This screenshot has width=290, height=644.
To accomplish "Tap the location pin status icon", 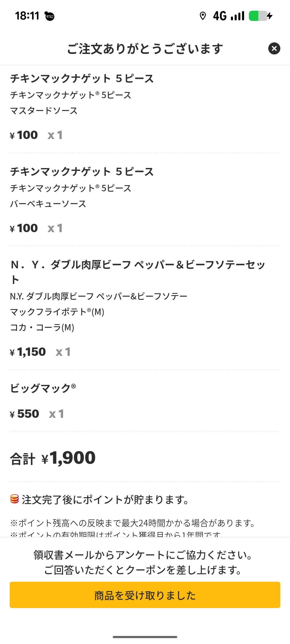I will pyautogui.click(x=203, y=16).
